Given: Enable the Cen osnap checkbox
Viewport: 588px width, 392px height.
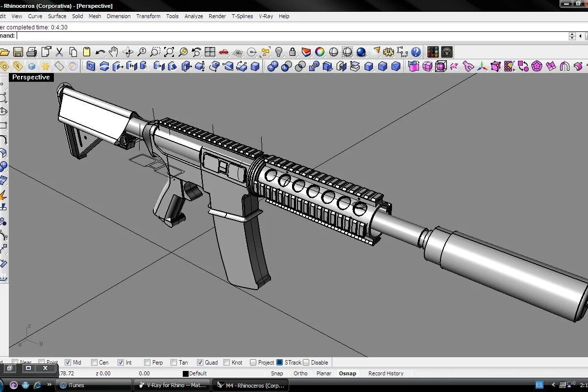Looking at the screenshot, I should [95, 363].
